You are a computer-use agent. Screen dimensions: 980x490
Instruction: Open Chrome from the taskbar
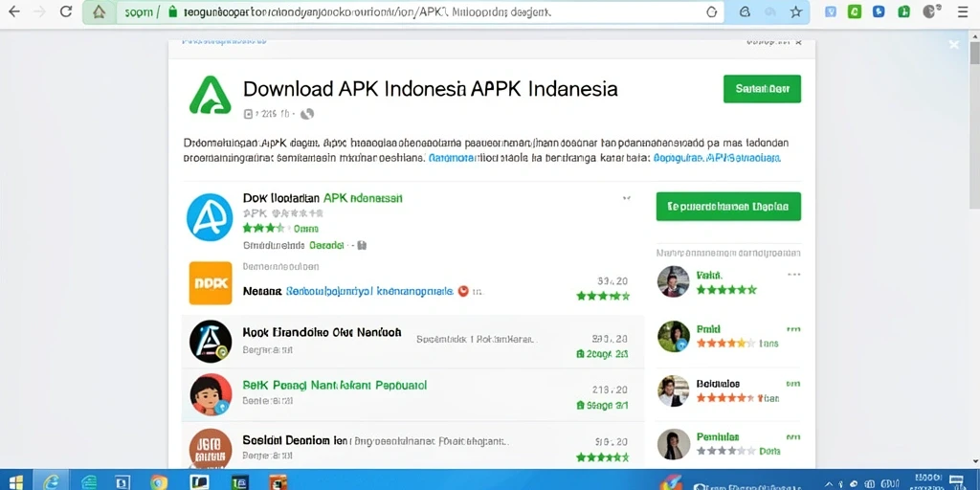point(159,482)
